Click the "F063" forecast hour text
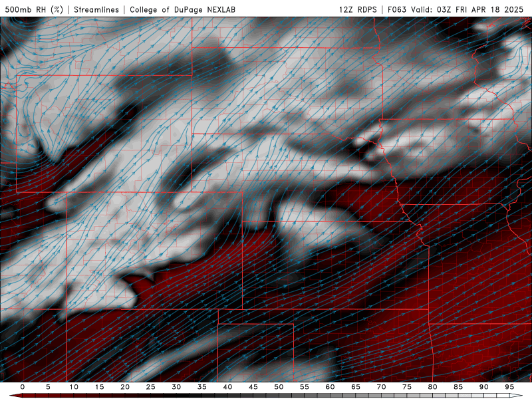Viewport: 532px width, 399px height. tap(397, 10)
